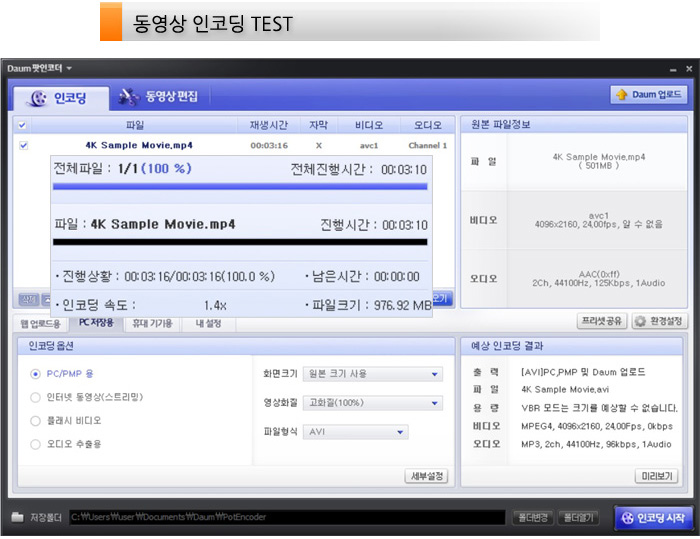Select the PC/PMP 용 radio option

tap(36, 374)
